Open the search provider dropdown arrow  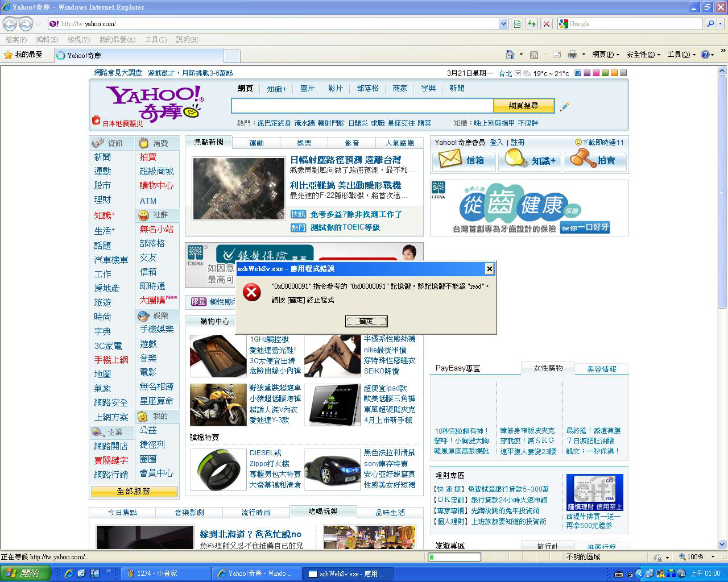click(720, 24)
